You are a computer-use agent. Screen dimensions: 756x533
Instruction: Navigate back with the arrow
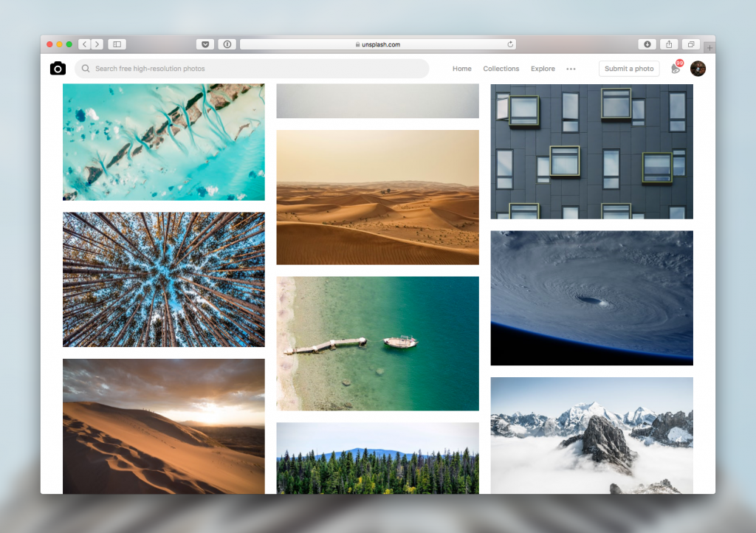click(84, 44)
